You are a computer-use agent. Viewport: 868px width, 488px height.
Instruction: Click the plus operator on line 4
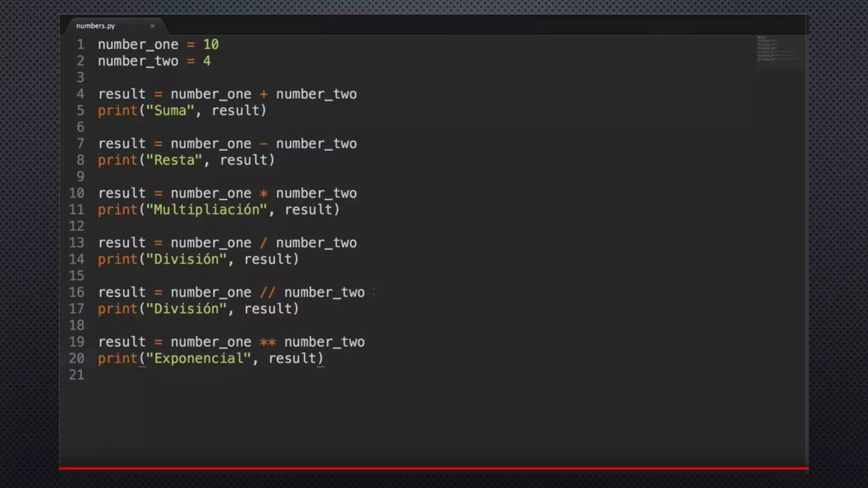[x=264, y=94]
